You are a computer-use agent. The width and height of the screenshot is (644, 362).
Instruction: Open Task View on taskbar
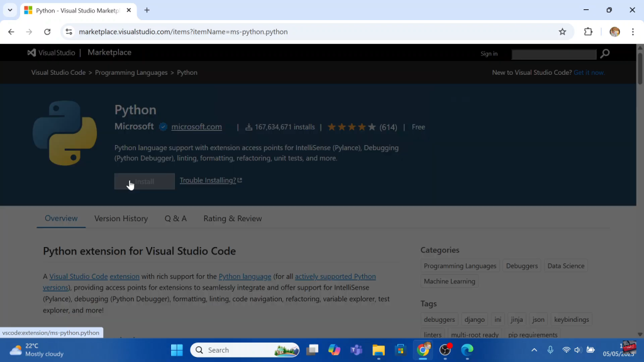click(312, 350)
